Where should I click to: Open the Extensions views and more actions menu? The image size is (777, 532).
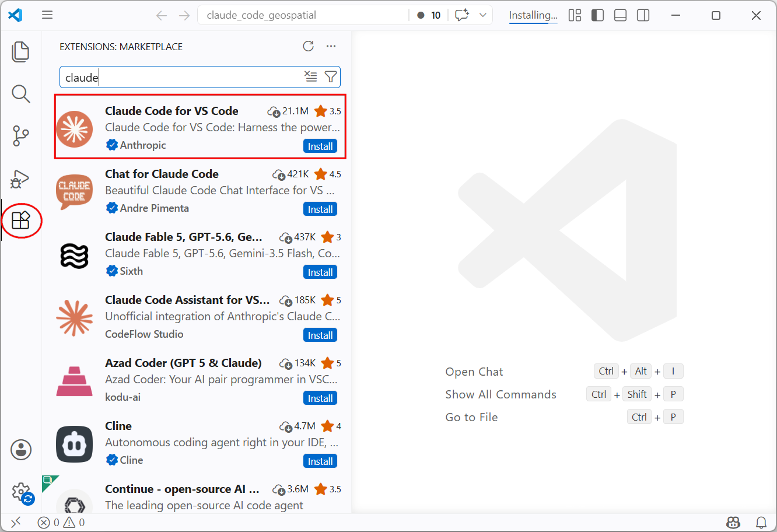[331, 46]
